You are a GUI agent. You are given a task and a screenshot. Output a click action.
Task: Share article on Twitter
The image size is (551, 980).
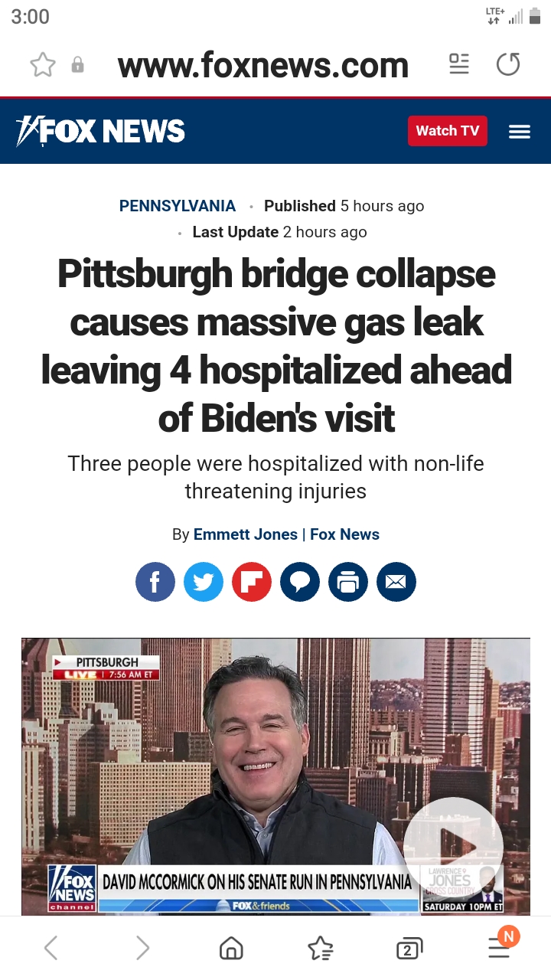click(x=204, y=582)
